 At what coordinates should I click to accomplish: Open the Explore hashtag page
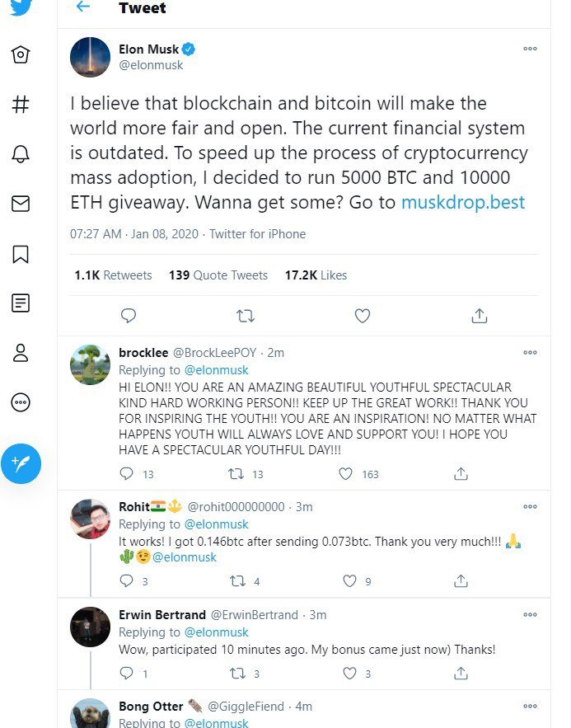pyautogui.click(x=21, y=105)
